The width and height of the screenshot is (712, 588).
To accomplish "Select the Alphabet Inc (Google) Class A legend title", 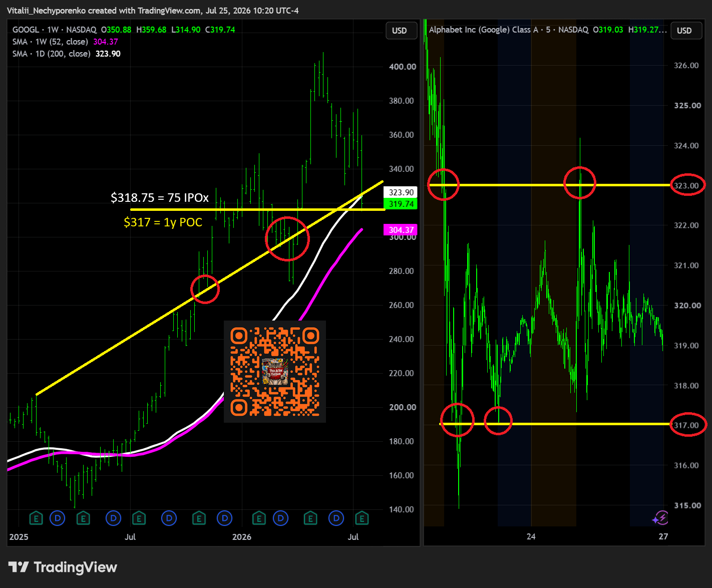I will click(x=484, y=30).
